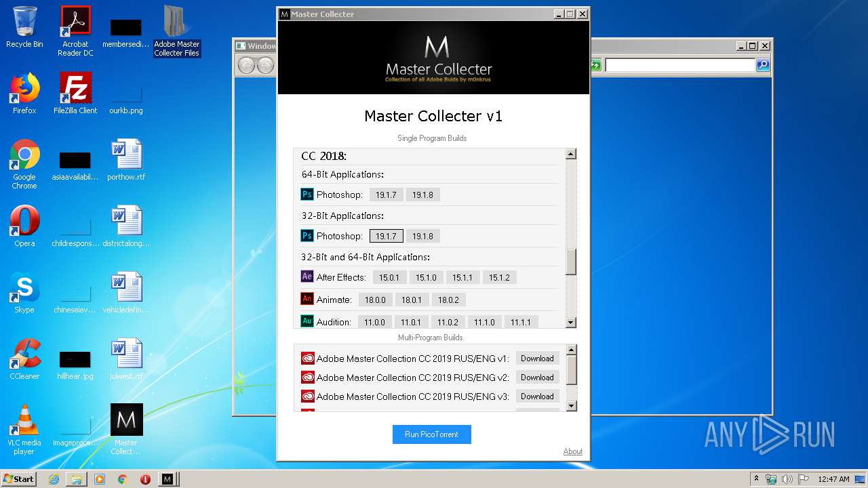Viewport: 868px width, 488px height.
Task: Click the Chrome icon in the taskbar
Action: coord(122,479)
